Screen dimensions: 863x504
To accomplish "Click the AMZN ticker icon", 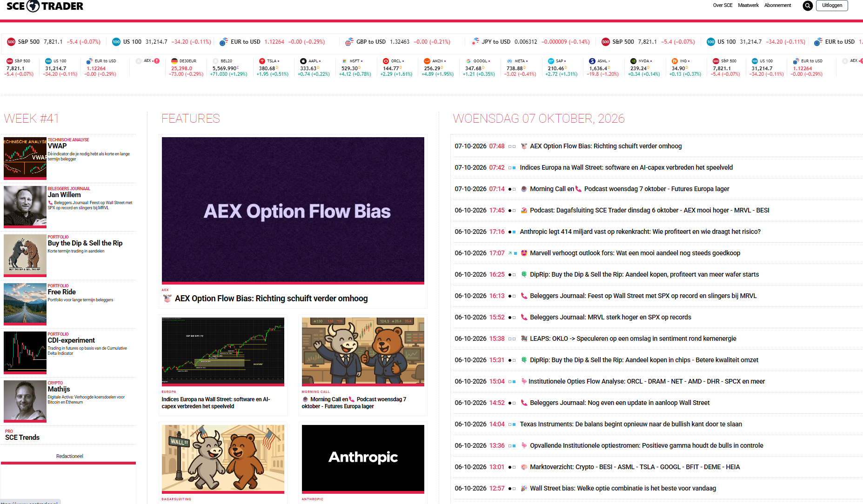I will pyautogui.click(x=427, y=61).
